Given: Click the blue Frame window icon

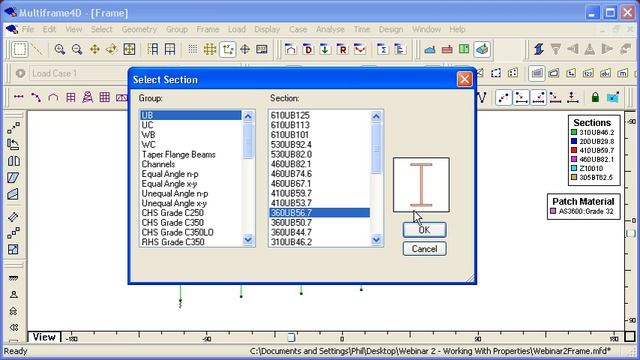Looking at the screenshot, I should point(430,49).
